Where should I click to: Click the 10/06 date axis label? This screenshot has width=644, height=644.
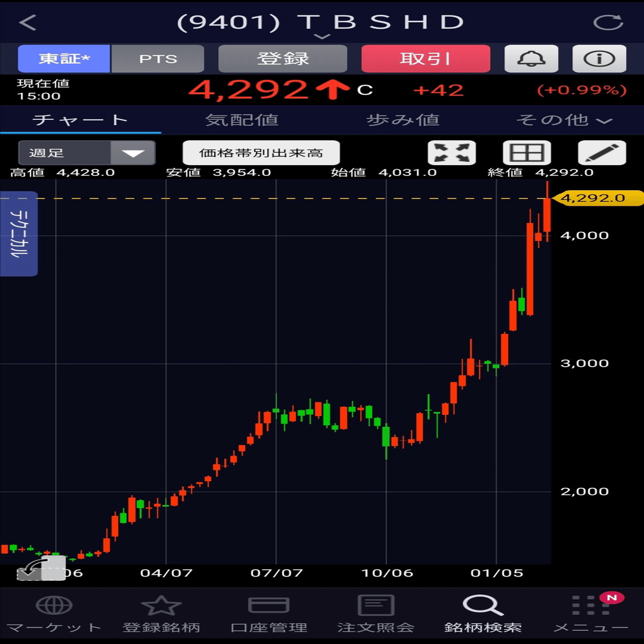[387, 573]
